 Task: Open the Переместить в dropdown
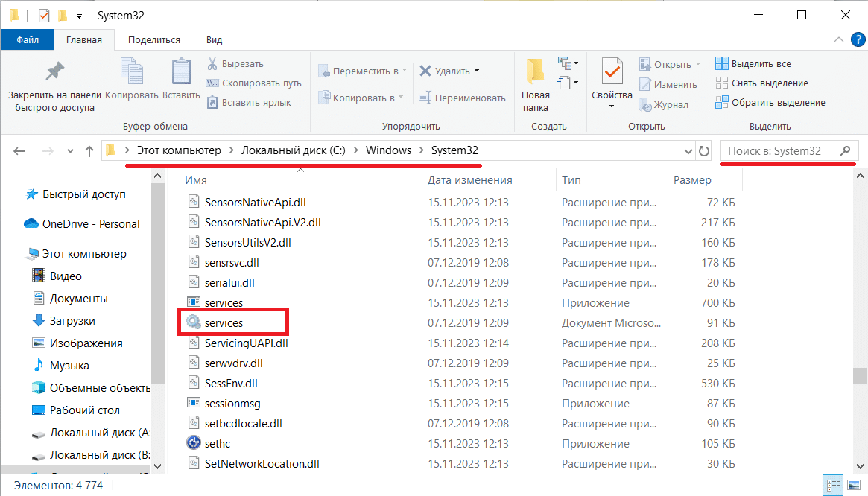[362, 70]
